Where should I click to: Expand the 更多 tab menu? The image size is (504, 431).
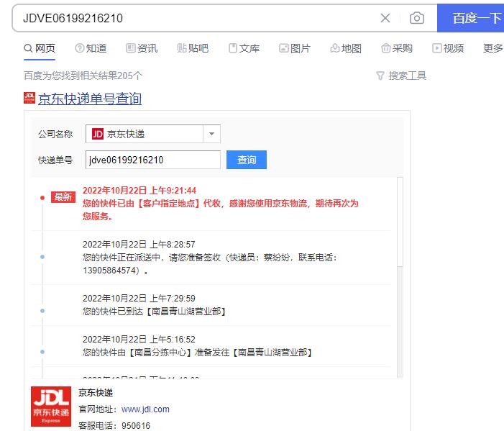[493, 48]
